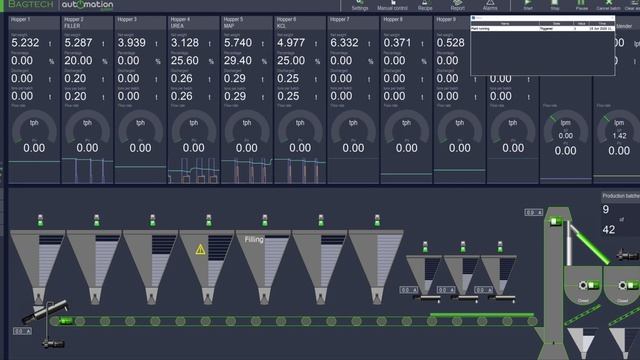Screen dimensions: 640x360
Task: Close the alarm popup window
Action: (612, 18)
